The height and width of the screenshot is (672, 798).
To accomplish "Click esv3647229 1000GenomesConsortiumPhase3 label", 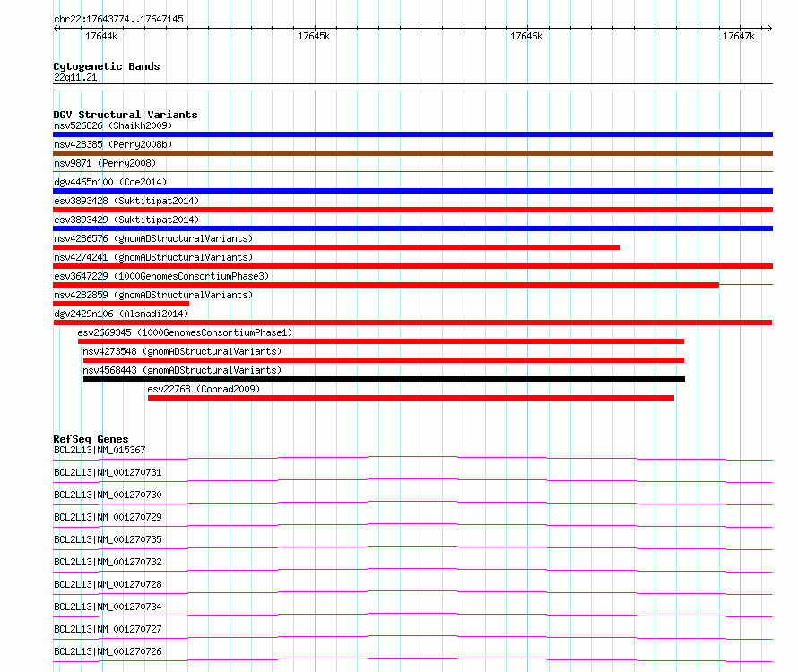I will pyautogui.click(x=161, y=276).
